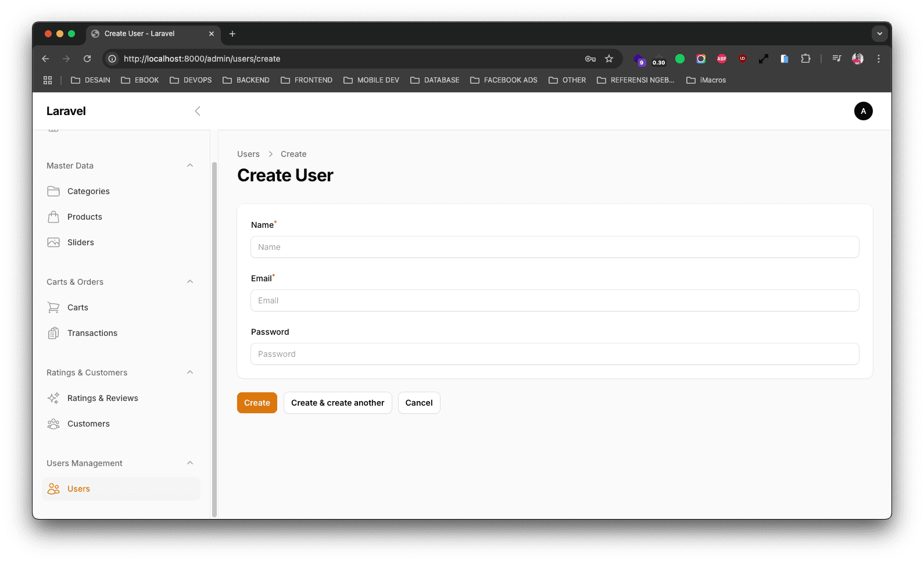Click the Ratings & Reviews sparkles icon
Viewport: 924px width, 562px height.
(x=53, y=398)
